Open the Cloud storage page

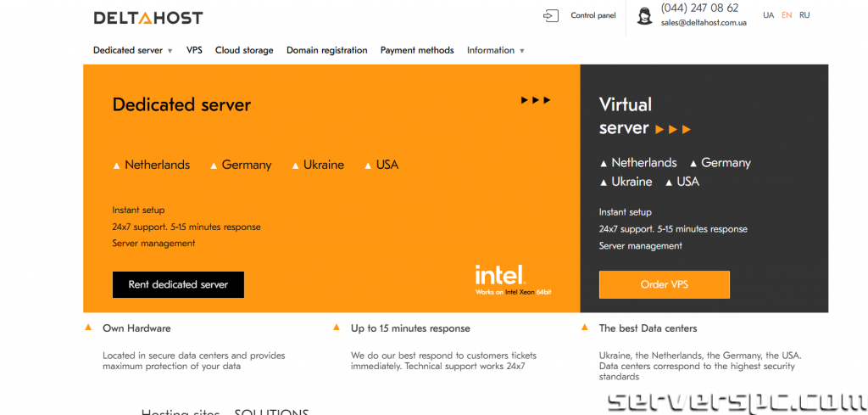[x=244, y=50]
